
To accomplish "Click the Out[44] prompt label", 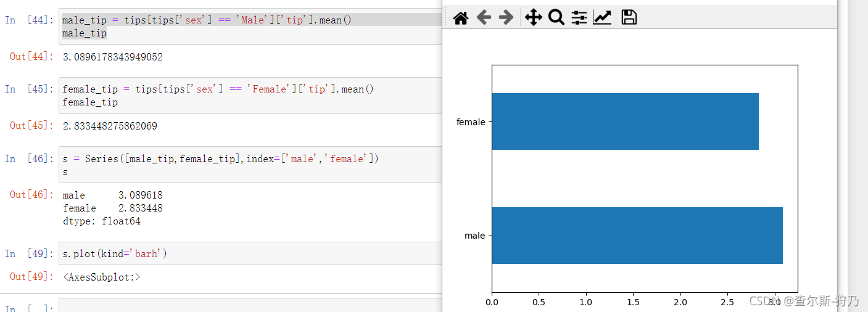I will point(31,57).
